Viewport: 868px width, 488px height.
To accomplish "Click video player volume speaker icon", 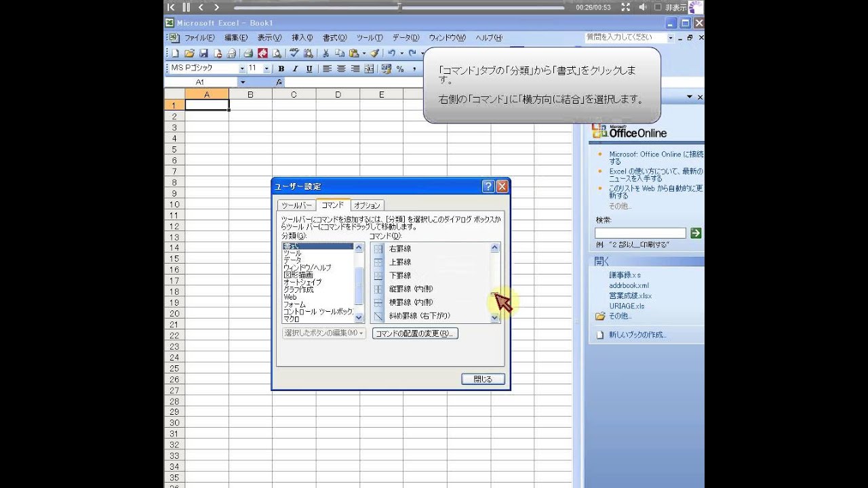I will coord(642,7).
